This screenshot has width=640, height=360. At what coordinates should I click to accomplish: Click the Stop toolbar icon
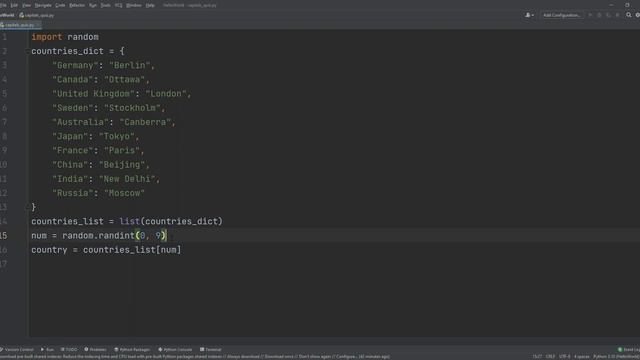[x=617, y=15]
